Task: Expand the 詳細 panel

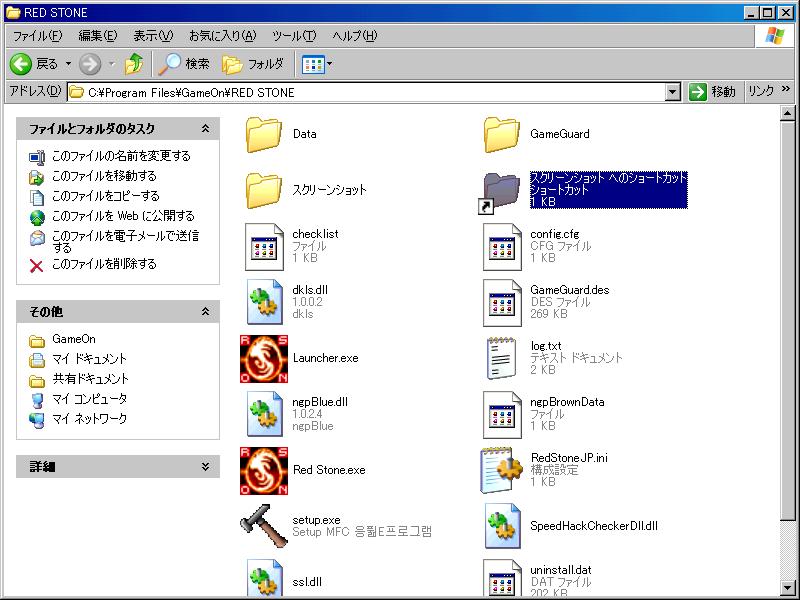Action: [205, 467]
